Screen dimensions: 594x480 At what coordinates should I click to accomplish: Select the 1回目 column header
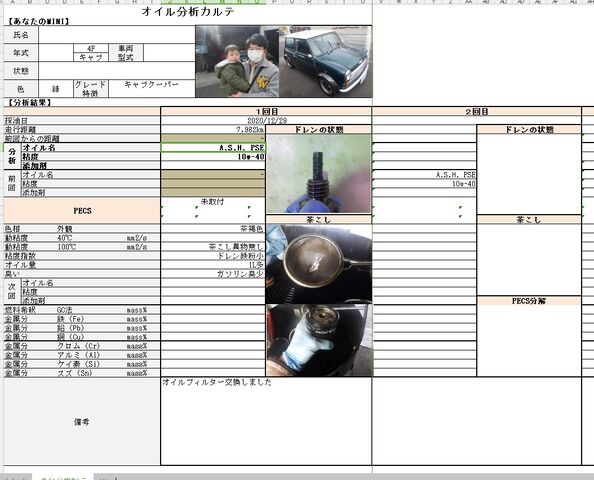(x=266, y=111)
